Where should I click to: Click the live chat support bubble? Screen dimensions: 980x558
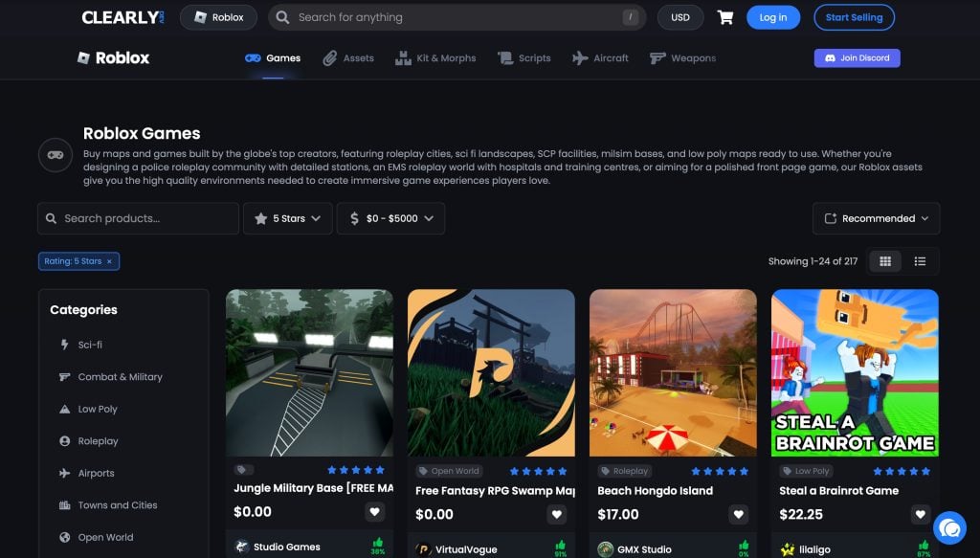[949, 527]
